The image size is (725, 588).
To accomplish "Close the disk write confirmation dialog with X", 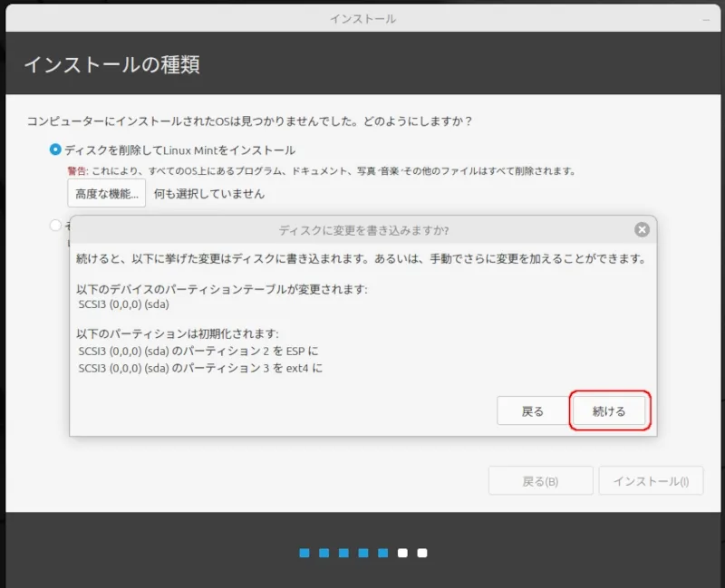I will [x=642, y=230].
